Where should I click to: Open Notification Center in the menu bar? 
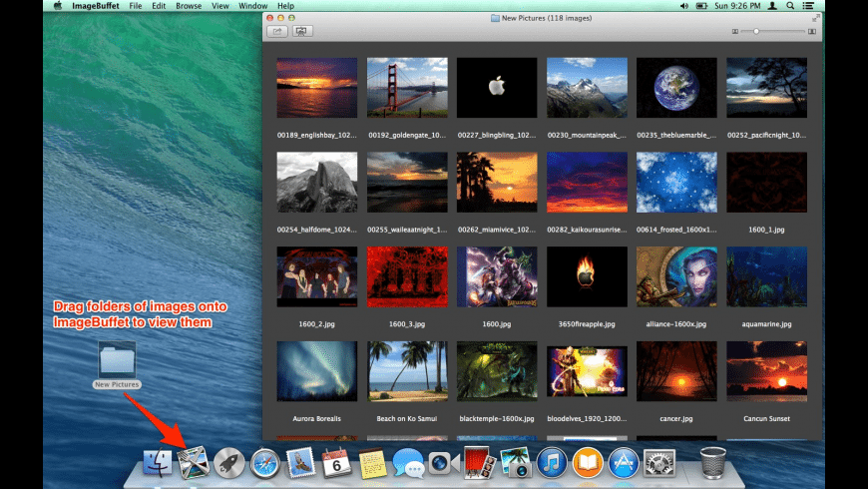click(x=808, y=6)
